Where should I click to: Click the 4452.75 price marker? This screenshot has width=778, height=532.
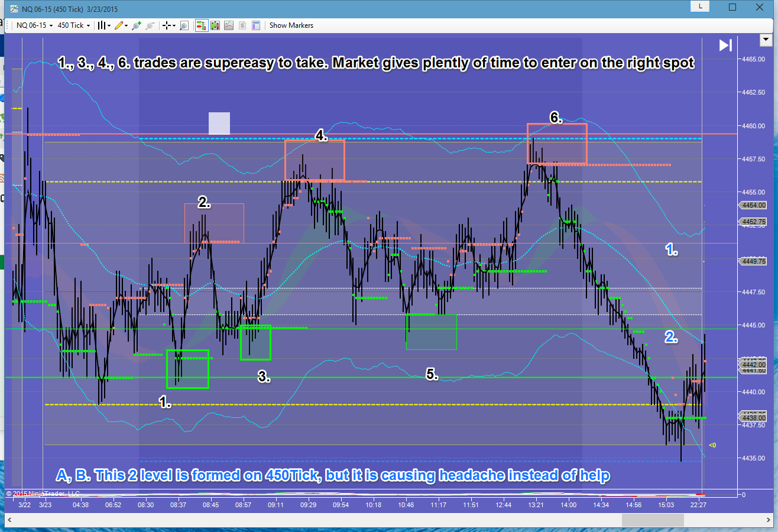(752, 222)
